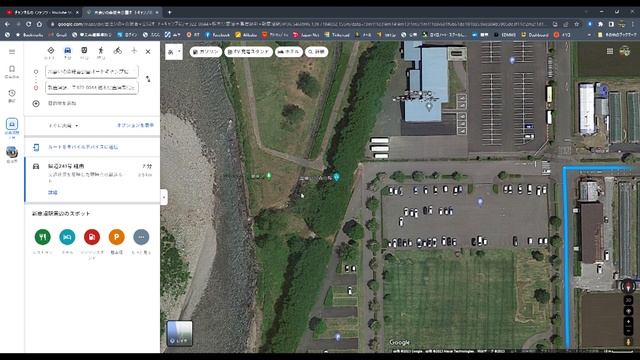
Task: Search nearby restaurants
Action: (42, 237)
